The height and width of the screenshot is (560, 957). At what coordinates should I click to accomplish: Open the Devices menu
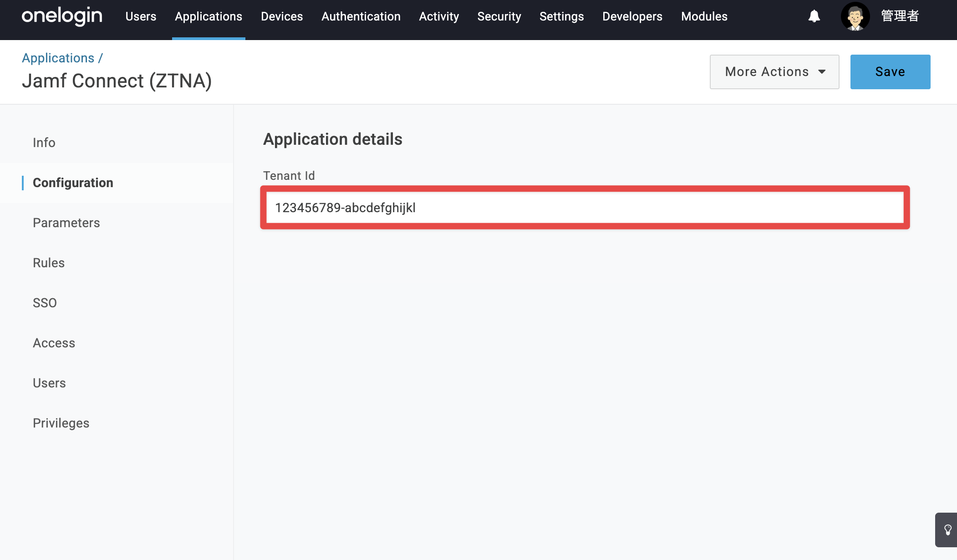point(282,16)
